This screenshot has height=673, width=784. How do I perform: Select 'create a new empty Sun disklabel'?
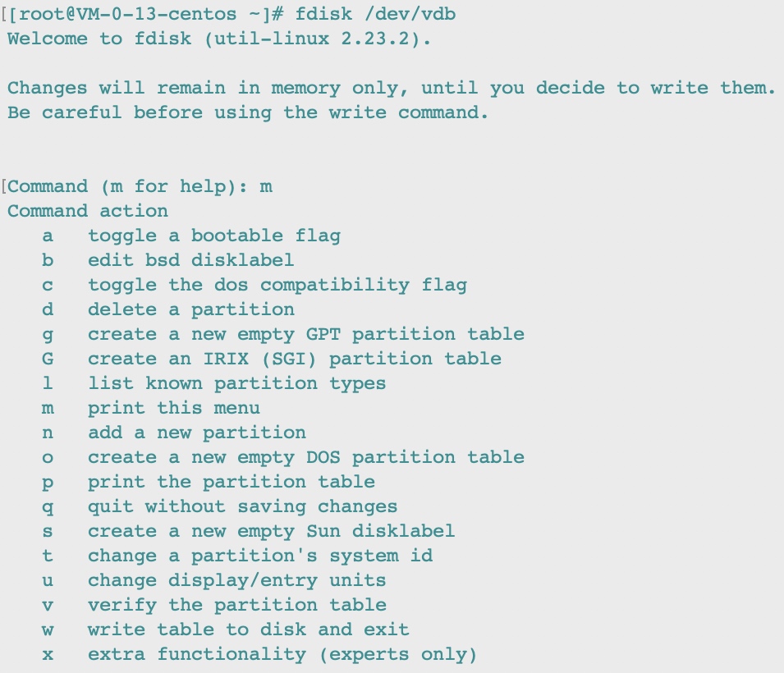[x=272, y=531]
